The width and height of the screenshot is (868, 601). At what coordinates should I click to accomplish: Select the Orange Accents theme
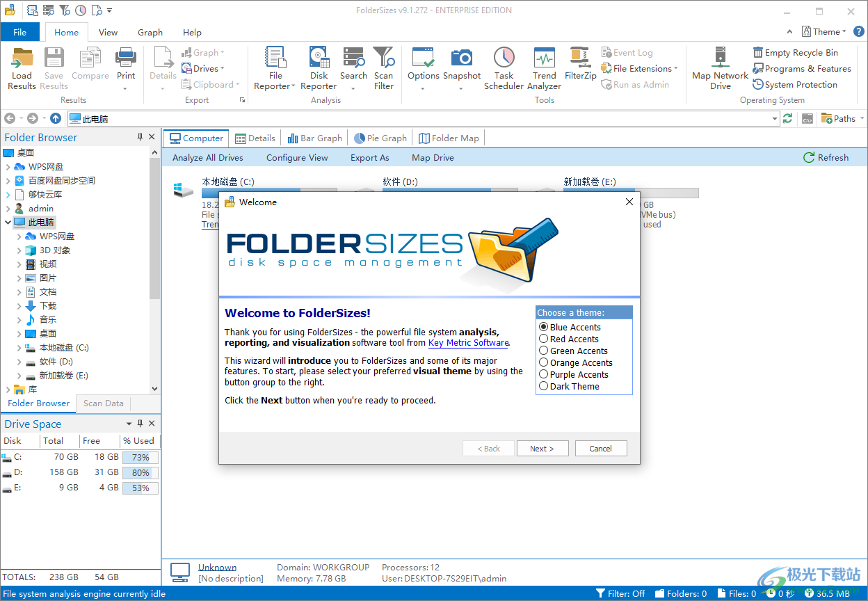(x=576, y=362)
